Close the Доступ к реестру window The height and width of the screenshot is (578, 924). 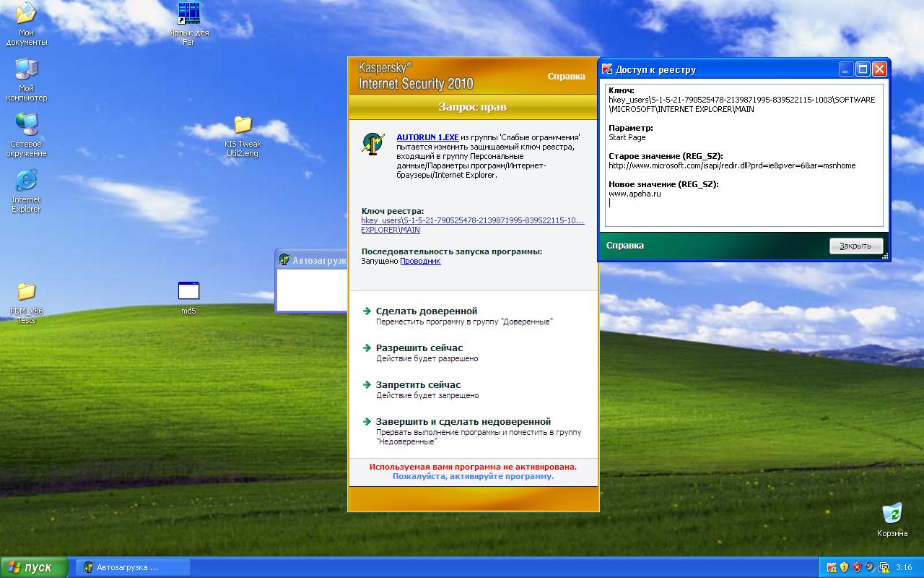point(879,69)
